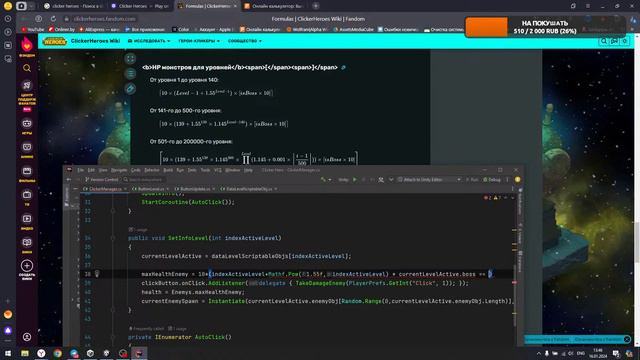Open Rider Code menu
This screenshot has height=360, width=640.
click(136, 170)
